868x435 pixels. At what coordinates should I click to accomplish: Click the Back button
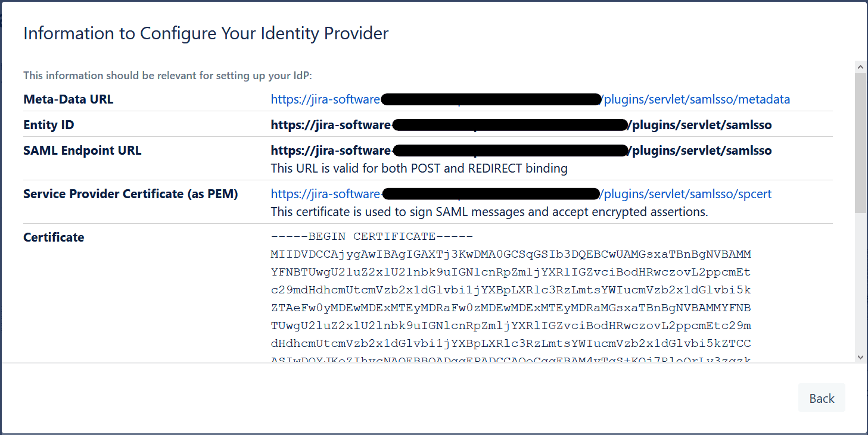tap(822, 398)
